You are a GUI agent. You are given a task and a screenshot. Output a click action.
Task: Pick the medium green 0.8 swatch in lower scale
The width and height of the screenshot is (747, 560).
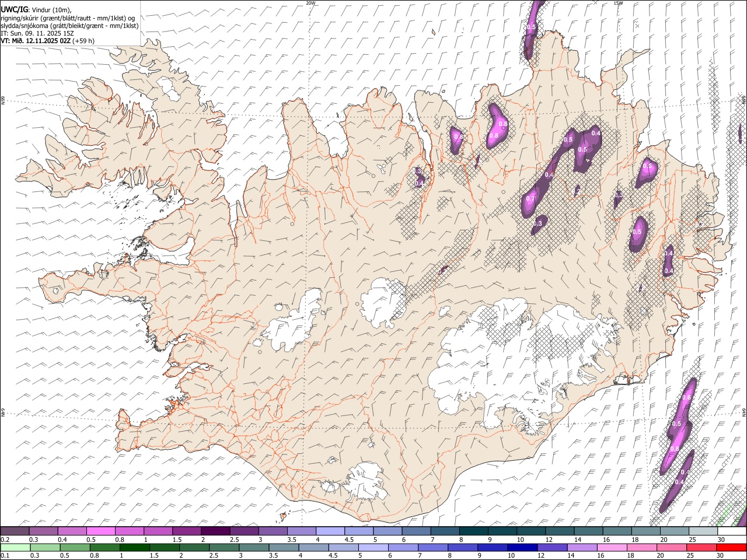point(105,547)
